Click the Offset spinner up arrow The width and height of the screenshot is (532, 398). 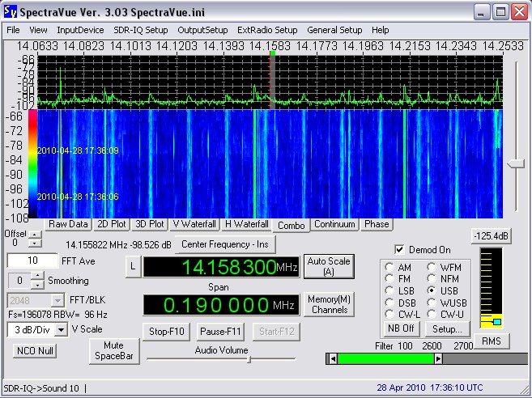coord(33,233)
